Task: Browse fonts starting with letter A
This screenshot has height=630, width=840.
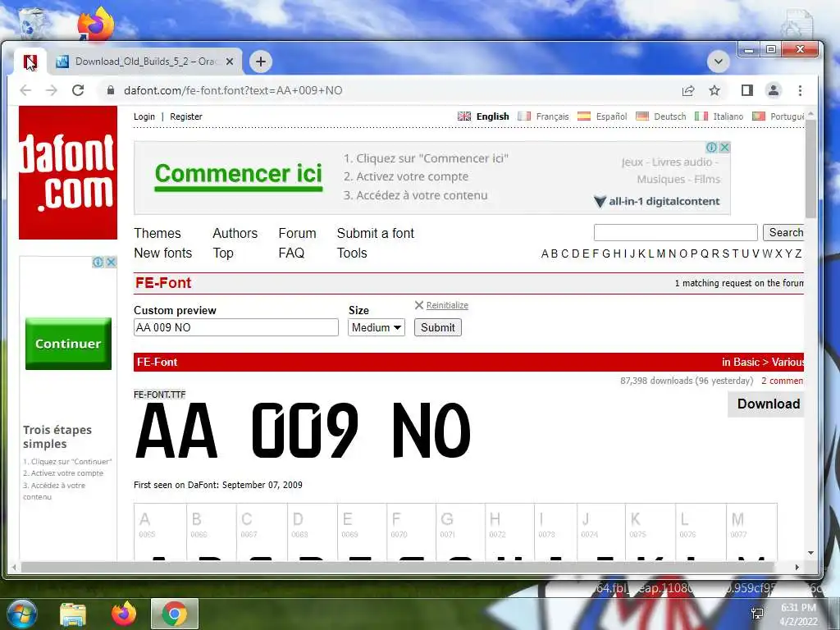Action: point(545,253)
